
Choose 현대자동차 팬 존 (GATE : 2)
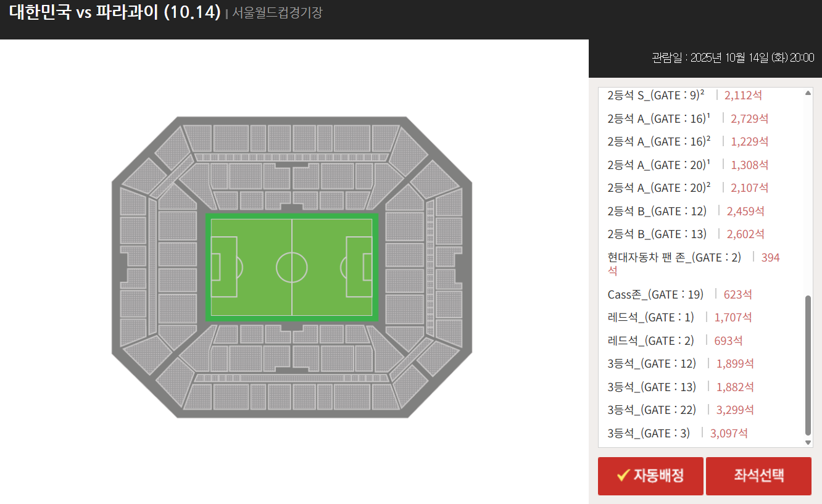click(x=674, y=257)
